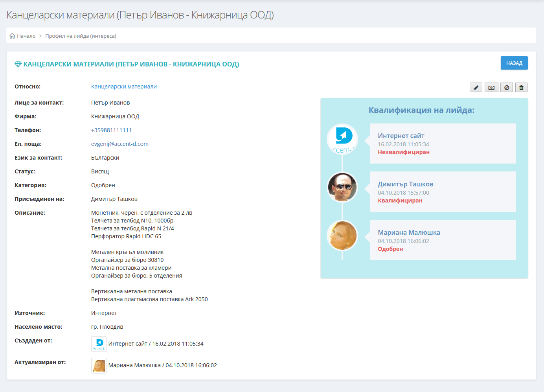Click Мариана Малюшка's avatar in timeline
Image resolution: width=544 pixels, height=392 pixels.
click(x=342, y=236)
